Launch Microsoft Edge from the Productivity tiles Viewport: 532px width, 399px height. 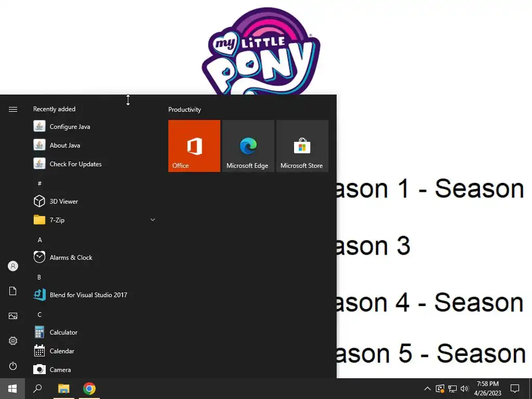248,146
